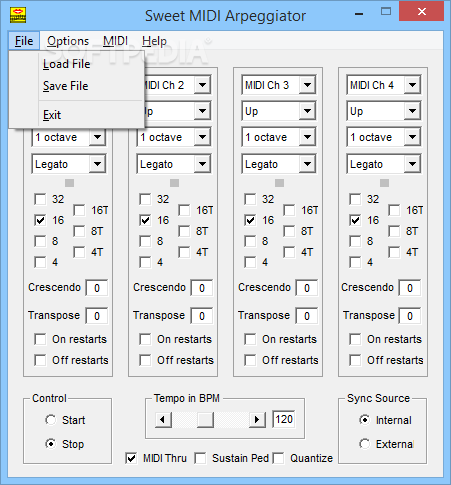
Task: Minimize the Sweet MIDI Arpeggiator window
Action: pos(359,14)
